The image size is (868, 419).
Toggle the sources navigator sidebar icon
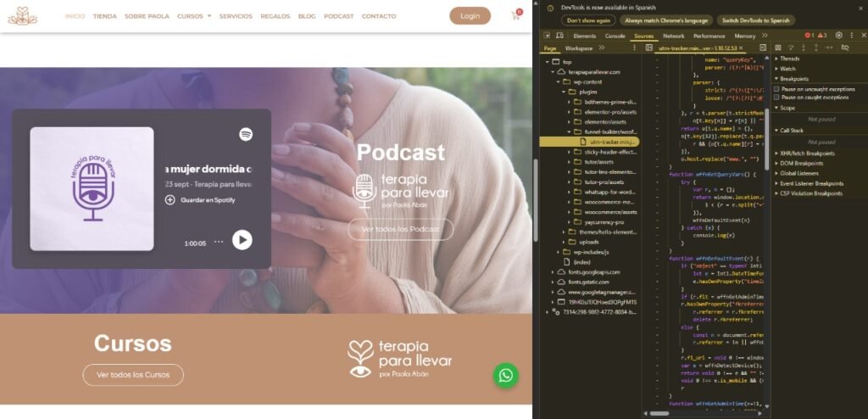(649, 48)
